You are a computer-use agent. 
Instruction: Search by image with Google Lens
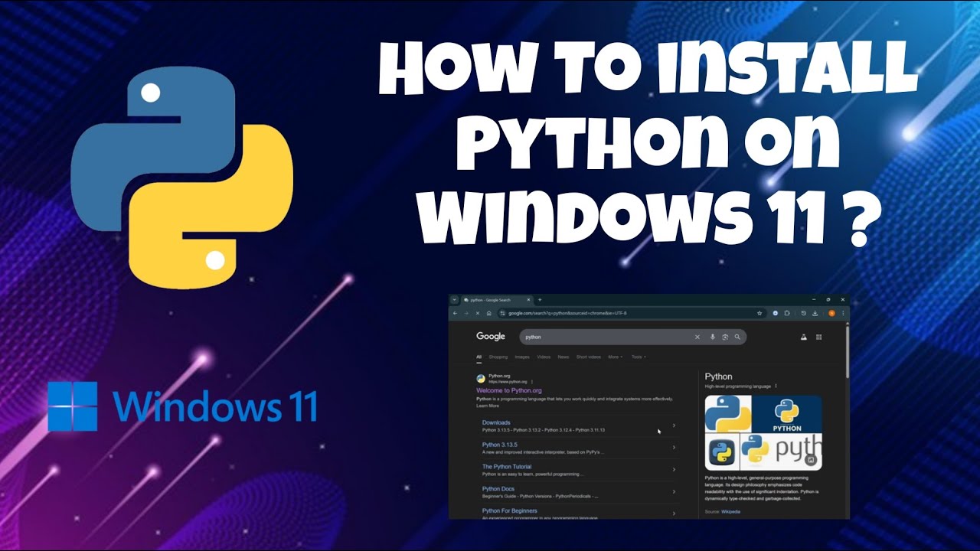(725, 337)
